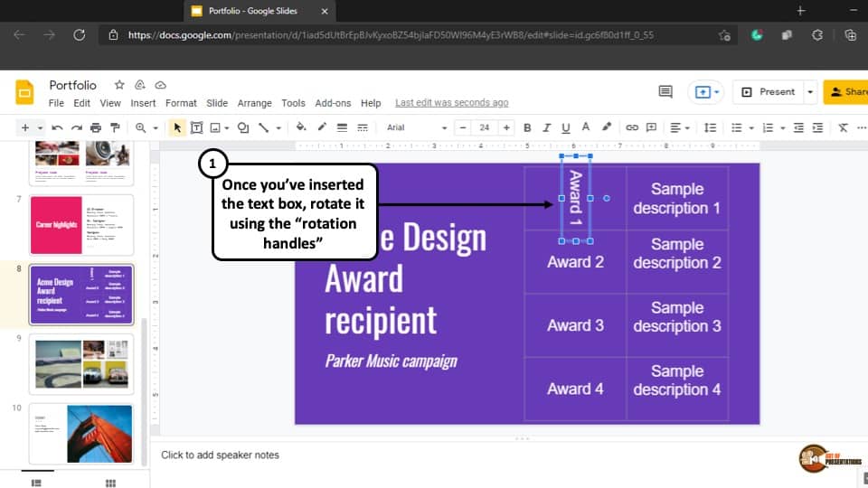
Task: Open the Add-ons menu
Action: (333, 103)
